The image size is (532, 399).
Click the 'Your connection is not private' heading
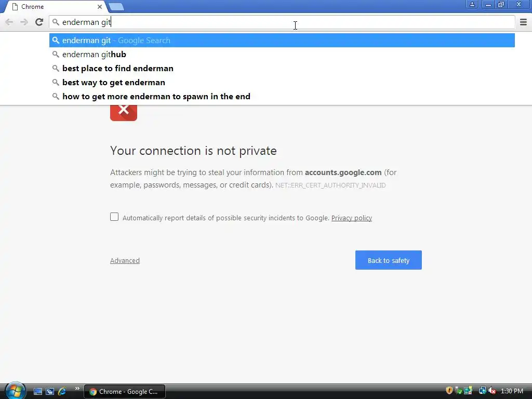(x=193, y=151)
